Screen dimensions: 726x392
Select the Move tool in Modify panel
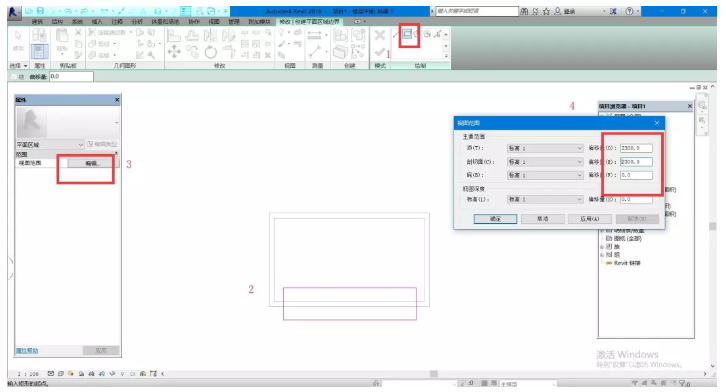[x=174, y=51]
